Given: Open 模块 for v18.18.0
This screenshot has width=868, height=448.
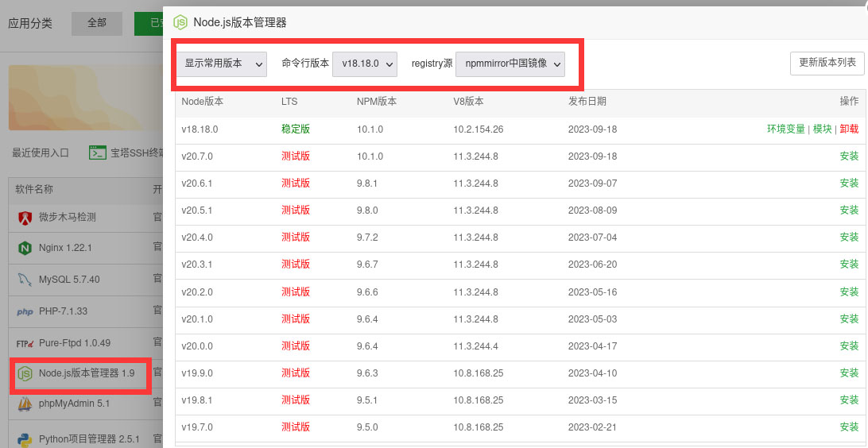Looking at the screenshot, I should coord(822,129).
